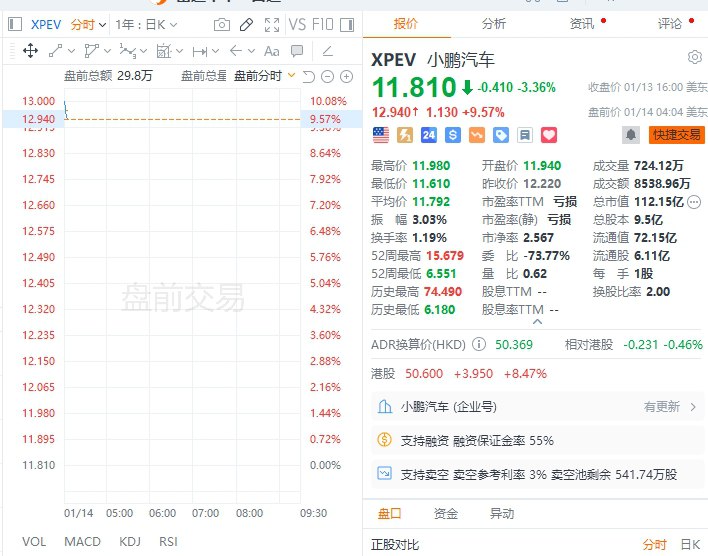This screenshot has height=556, width=708.
Task: Select the move crosshair tool
Action: pos(30,51)
